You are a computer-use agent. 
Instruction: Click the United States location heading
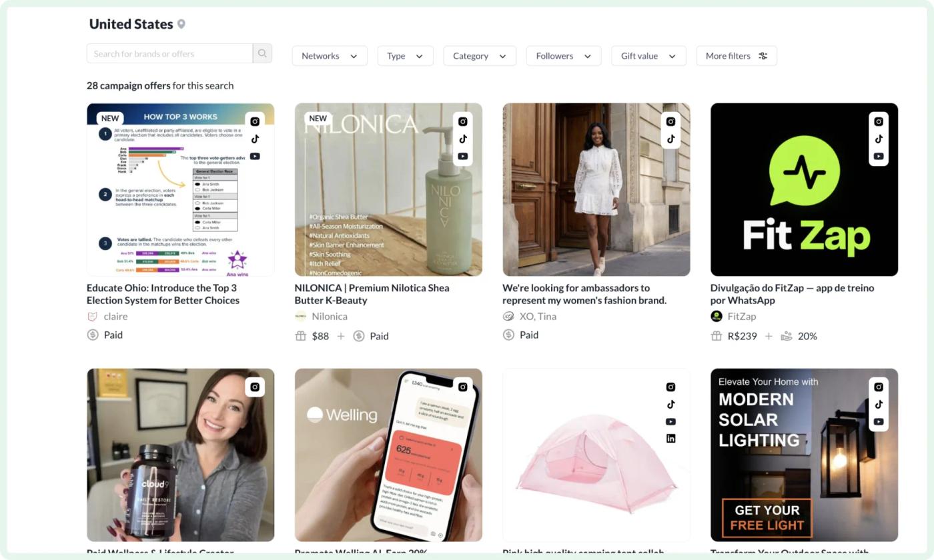131,24
